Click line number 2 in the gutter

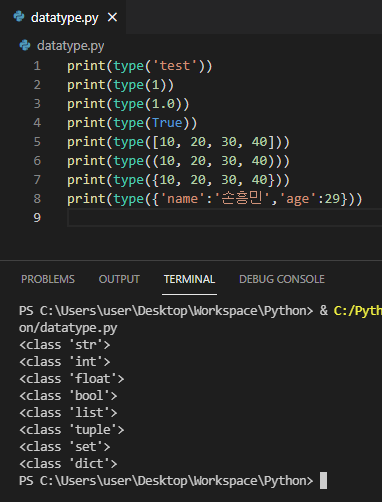(37, 85)
